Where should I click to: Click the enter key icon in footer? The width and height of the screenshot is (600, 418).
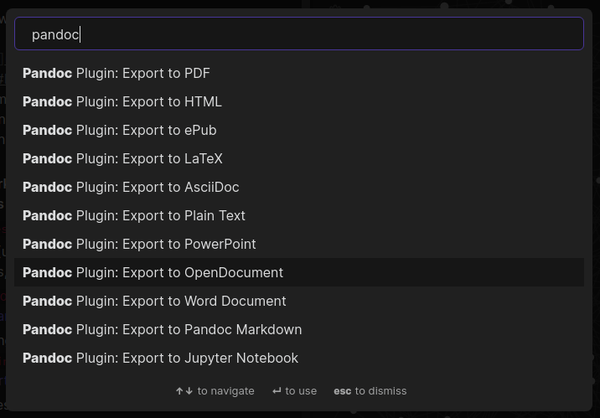point(276,391)
